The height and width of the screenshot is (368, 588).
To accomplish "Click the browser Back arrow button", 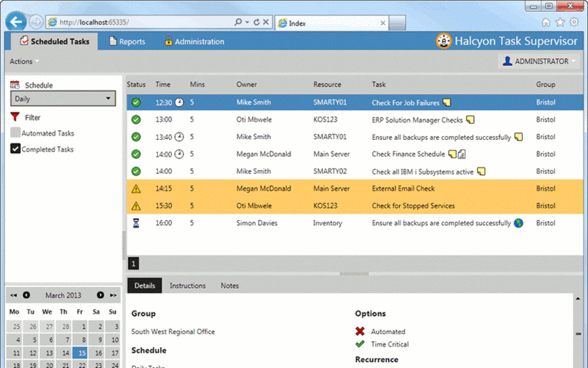I will click(16, 22).
